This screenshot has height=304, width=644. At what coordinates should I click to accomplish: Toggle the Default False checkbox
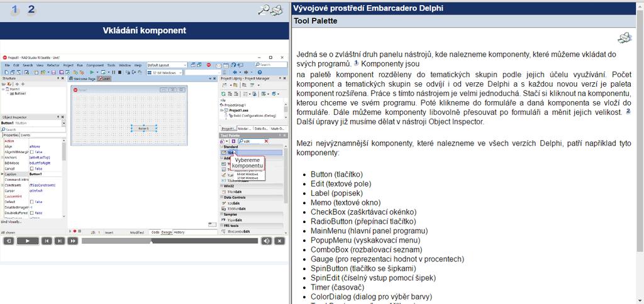point(32,202)
